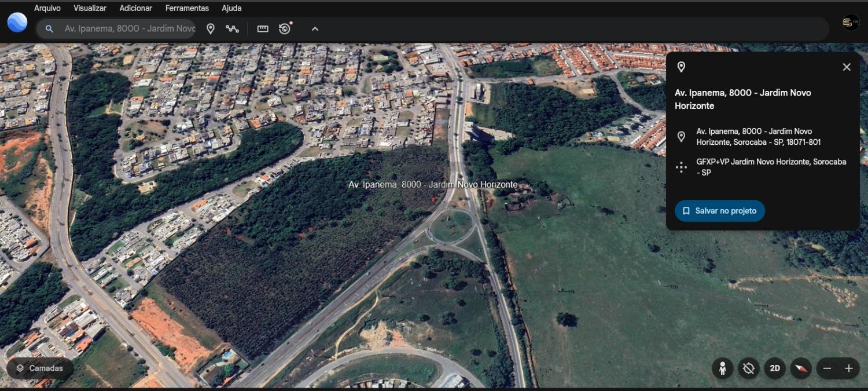This screenshot has width=868, height=391.
Task: Reset orientation with the compass
Action: 801,368
